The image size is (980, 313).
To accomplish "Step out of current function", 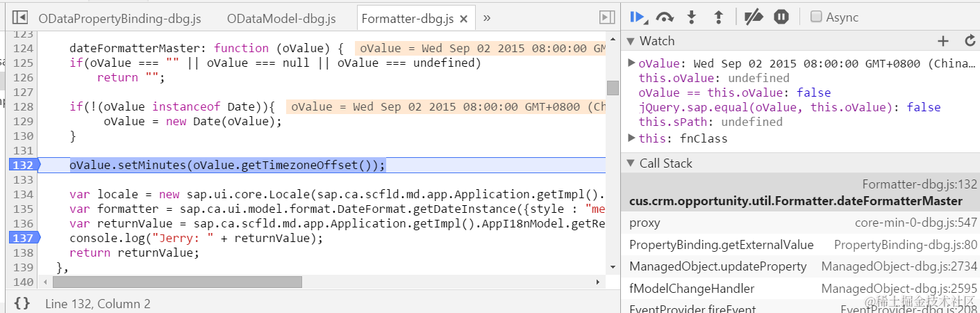I will pos(719,17).
